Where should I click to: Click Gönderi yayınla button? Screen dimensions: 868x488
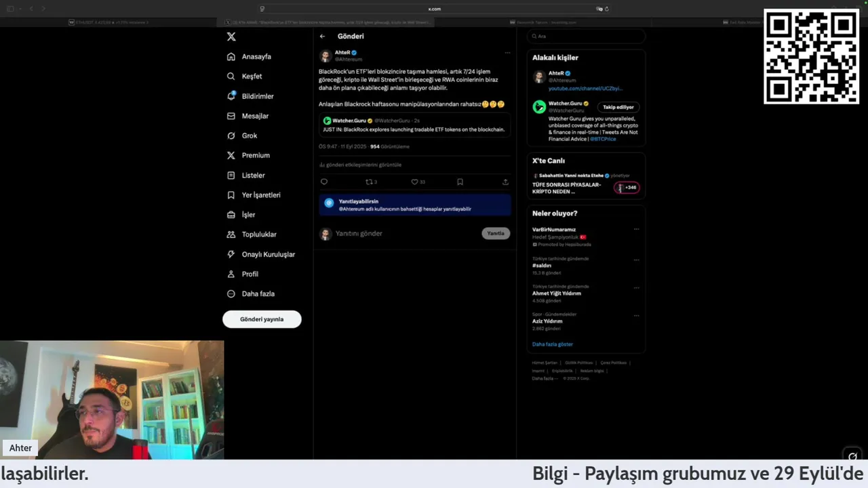[x=262, y=319]
